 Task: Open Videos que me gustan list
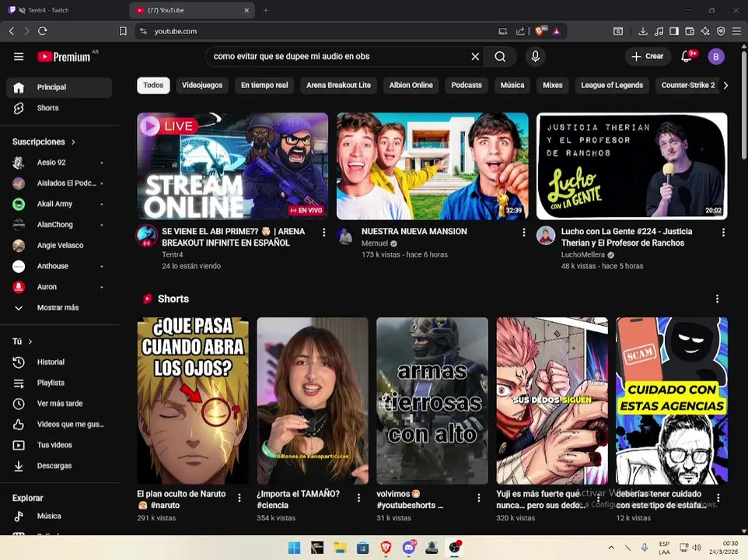[59, 425]
